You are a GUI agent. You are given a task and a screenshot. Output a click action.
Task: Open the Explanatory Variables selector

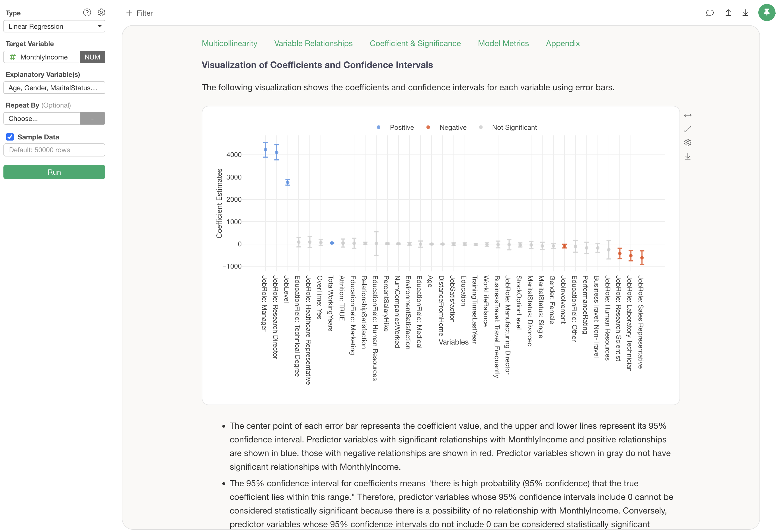coord(54,88)
